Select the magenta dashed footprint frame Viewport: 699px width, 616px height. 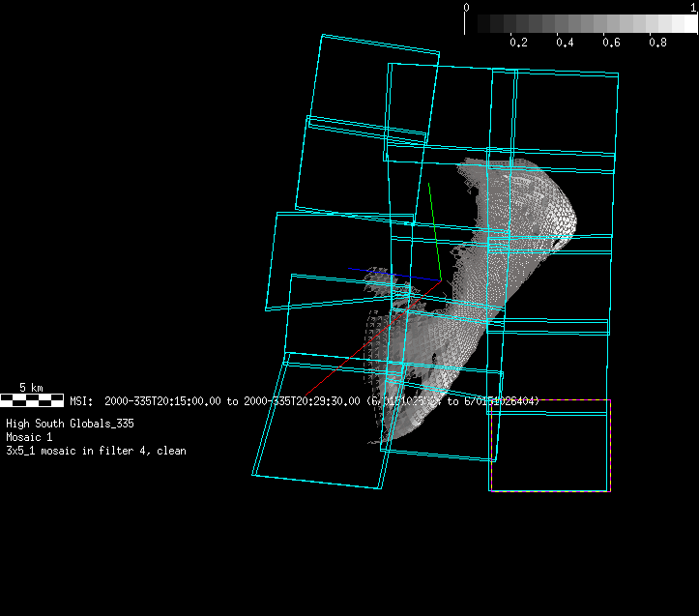[549, 490]
